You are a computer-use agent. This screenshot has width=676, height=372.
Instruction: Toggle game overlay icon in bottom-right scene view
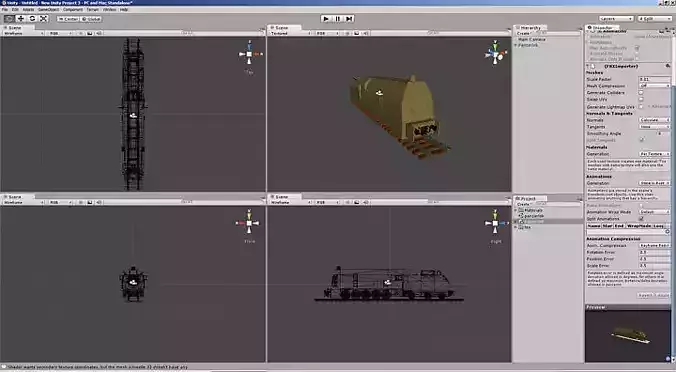pos(357,202)
